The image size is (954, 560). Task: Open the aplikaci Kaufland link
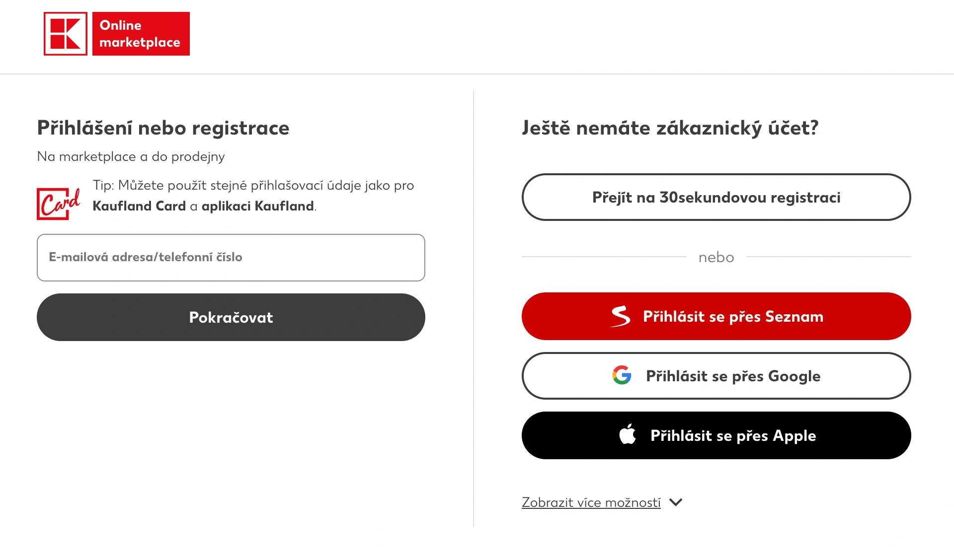click(x=258, y=206)
